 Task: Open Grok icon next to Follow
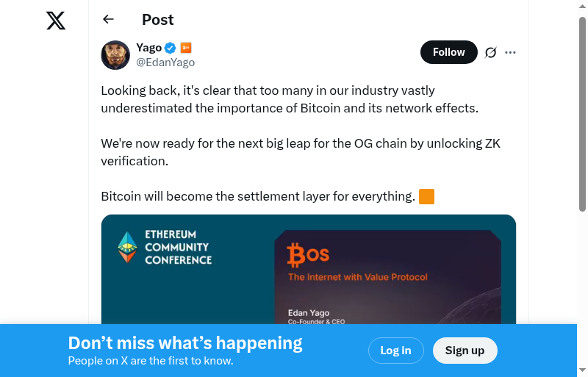[x=491, y=52]
